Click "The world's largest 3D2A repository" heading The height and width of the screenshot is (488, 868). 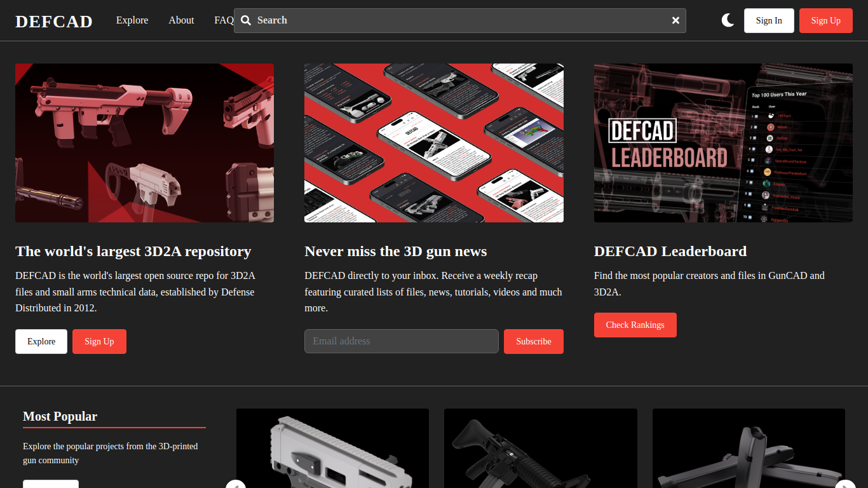coord(133,251)
